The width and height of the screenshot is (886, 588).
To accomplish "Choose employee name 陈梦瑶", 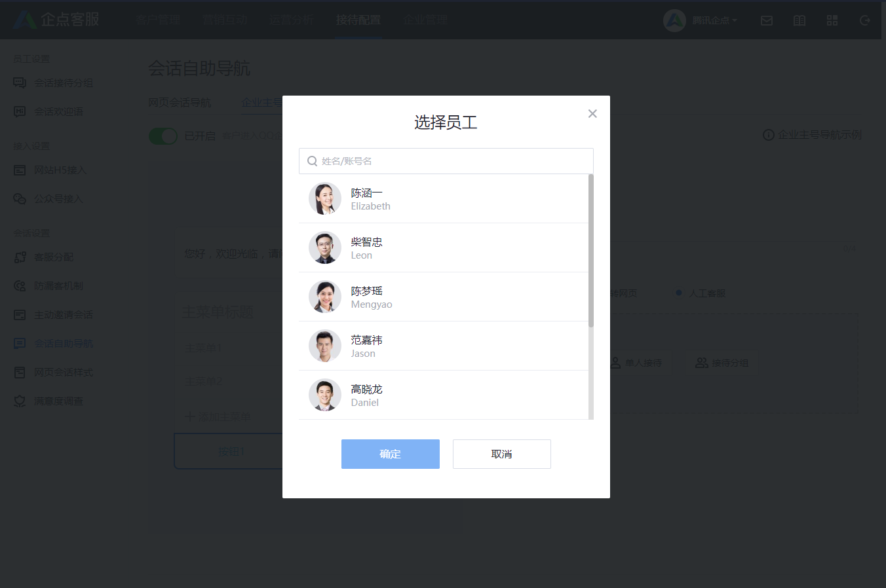I will 366,291.
